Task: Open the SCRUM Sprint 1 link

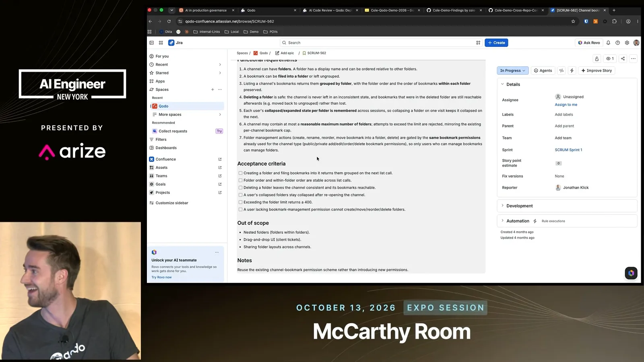Action: (568, 150)
